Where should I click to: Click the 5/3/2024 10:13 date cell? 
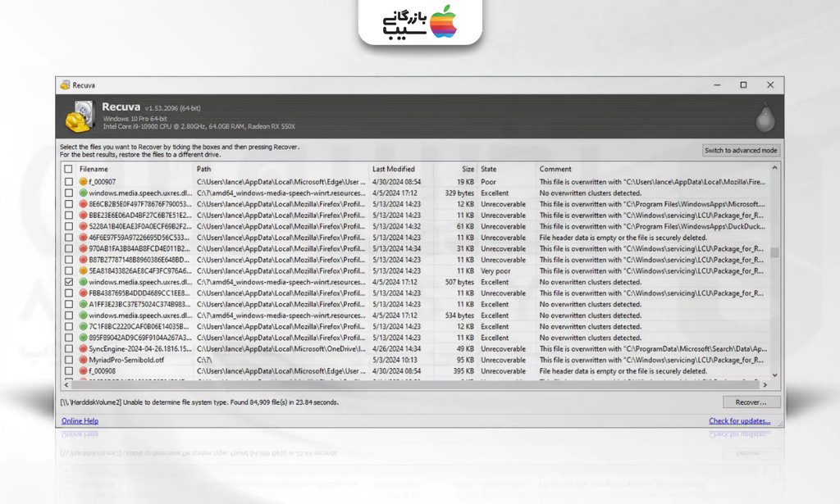[395, 360]
